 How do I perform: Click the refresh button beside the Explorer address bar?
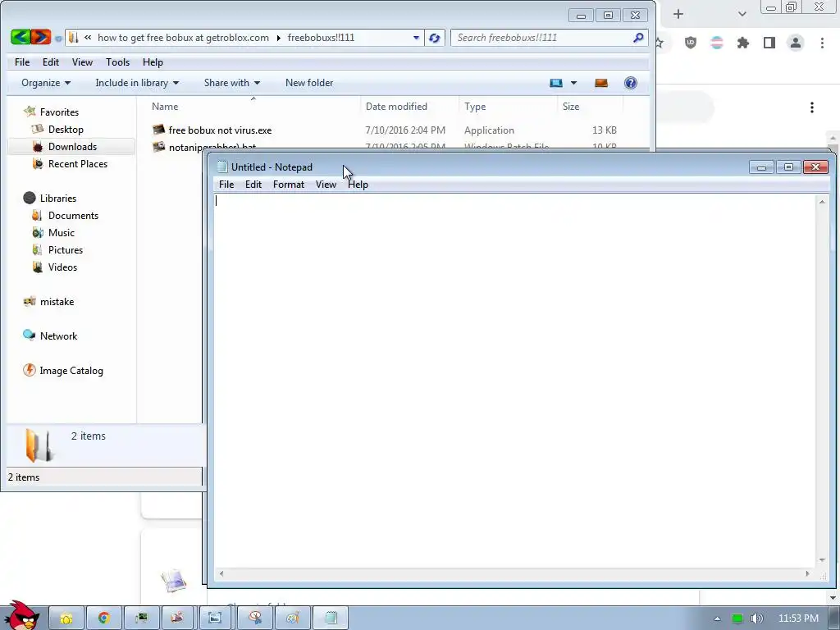(435, 38)
